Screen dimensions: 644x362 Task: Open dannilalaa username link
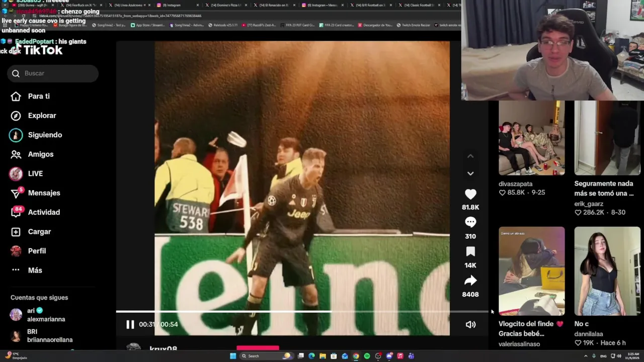pos(589,334)
